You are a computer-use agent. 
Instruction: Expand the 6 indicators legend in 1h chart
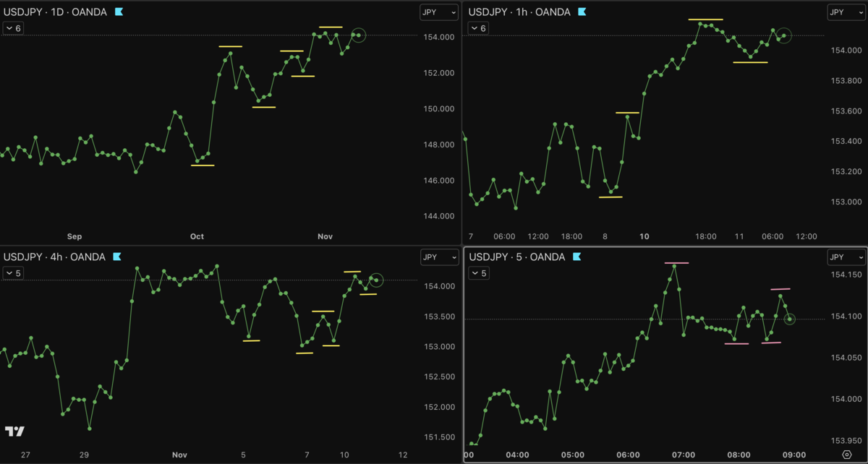(479, 28)
